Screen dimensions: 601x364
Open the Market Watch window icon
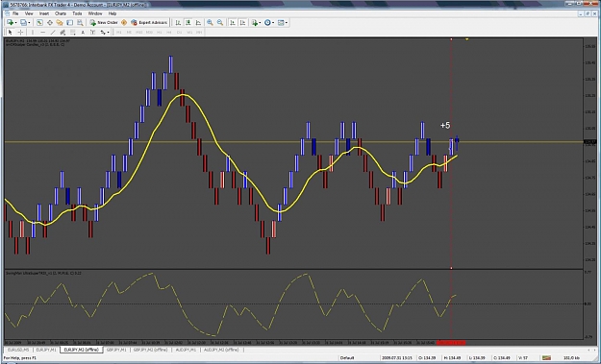39,23
